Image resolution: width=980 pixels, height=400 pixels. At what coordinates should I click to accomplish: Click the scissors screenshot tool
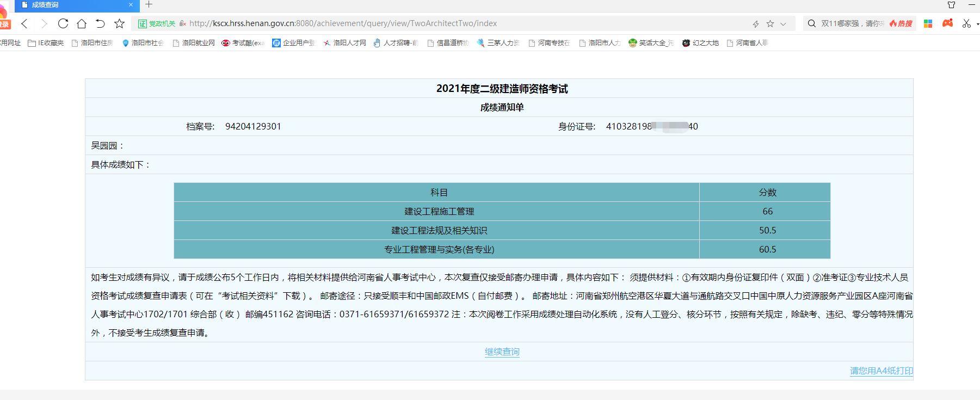click(966, 23)
